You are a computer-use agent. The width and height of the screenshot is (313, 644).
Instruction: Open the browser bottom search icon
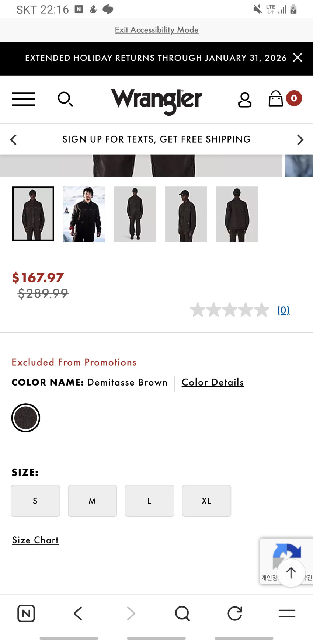click(182, 613)
